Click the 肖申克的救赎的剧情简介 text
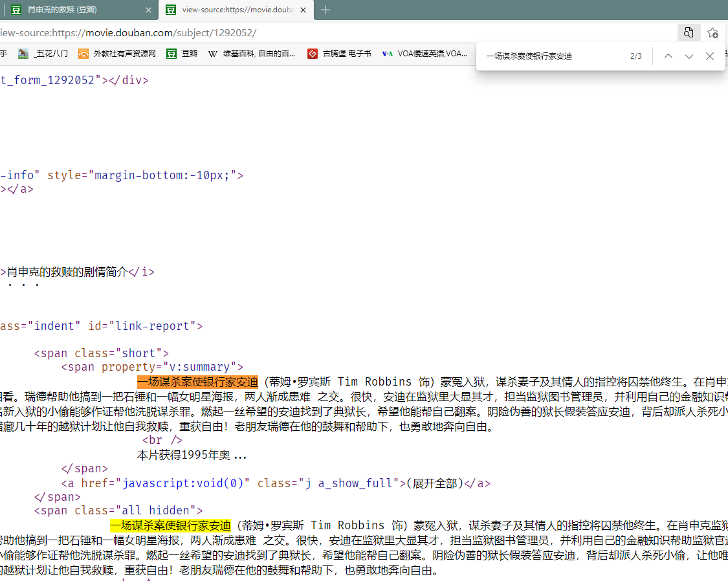The image size is (728, 581). [67, 272]
